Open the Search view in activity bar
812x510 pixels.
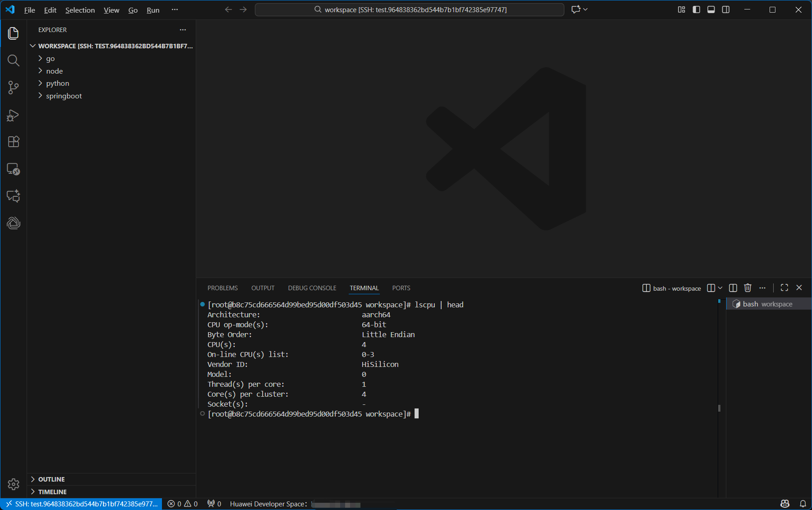pyautogui.click(x=14, y=60)
